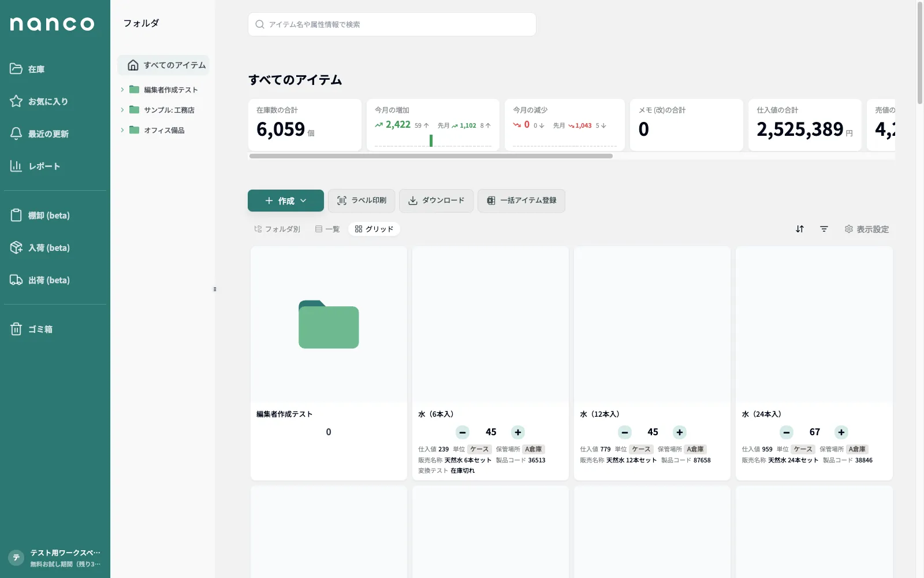Click the 仕入値の合計 summary card
The width and height of the screenshot is (924, 578).
pyautogui.click(x=805, y=125)
